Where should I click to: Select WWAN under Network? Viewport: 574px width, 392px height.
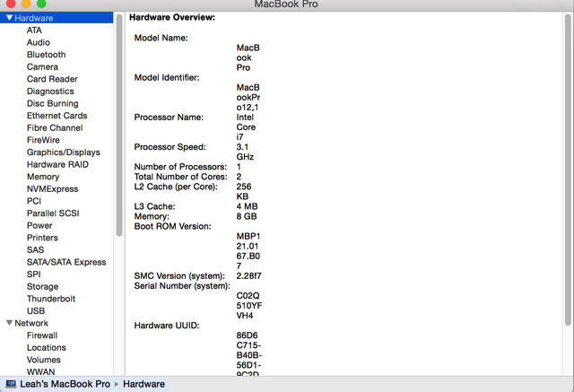pos(40,371)
